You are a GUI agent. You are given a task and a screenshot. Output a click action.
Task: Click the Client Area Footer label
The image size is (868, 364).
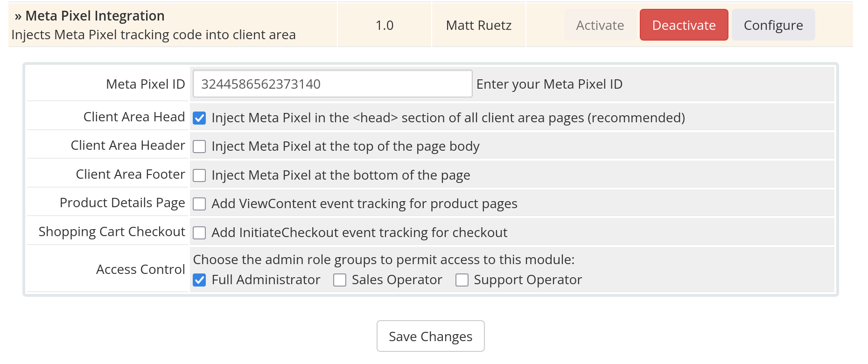pyautogui.click(x=131, y=174)
